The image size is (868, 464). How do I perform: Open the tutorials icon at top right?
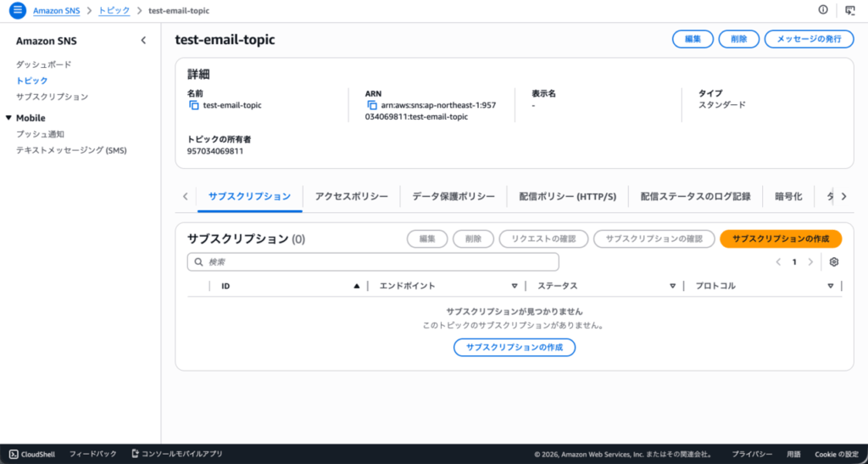coord(849,10)
